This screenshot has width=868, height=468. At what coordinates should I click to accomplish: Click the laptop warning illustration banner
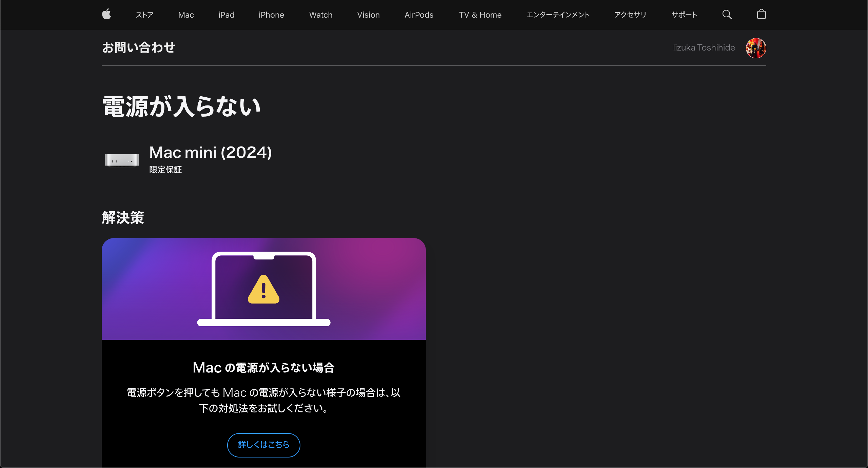point(264,289)
